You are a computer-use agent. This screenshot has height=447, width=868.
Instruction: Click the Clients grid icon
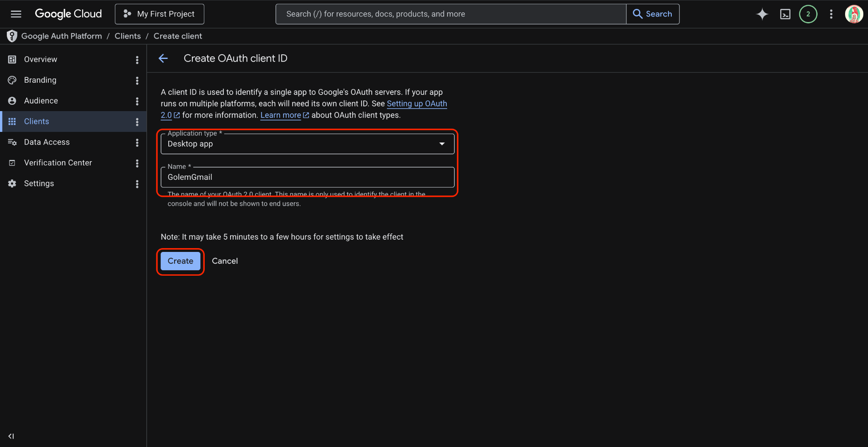pyautogui.click(x=12, y=121)
